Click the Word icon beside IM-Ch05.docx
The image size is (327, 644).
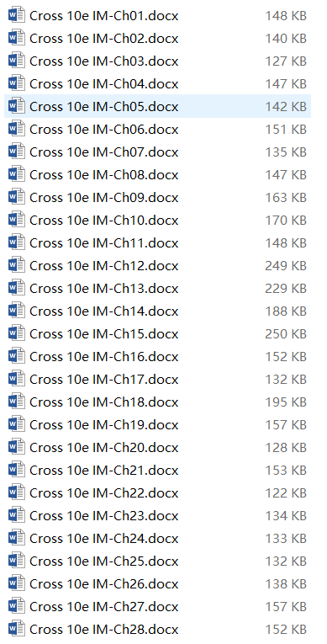[17, 106]
